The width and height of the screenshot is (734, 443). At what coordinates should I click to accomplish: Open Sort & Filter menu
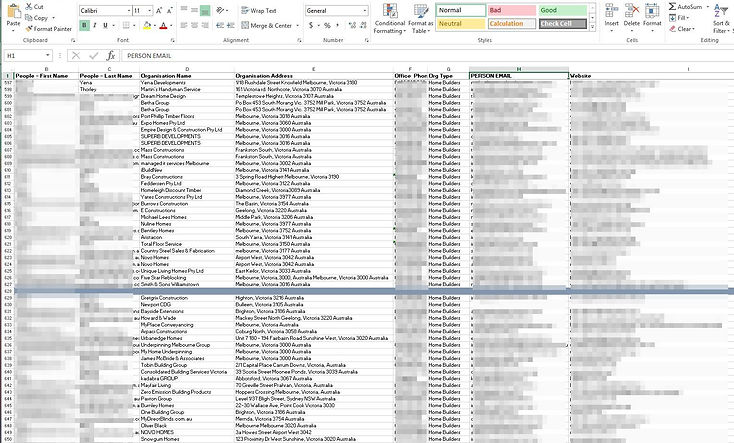[x=721, y=19]
